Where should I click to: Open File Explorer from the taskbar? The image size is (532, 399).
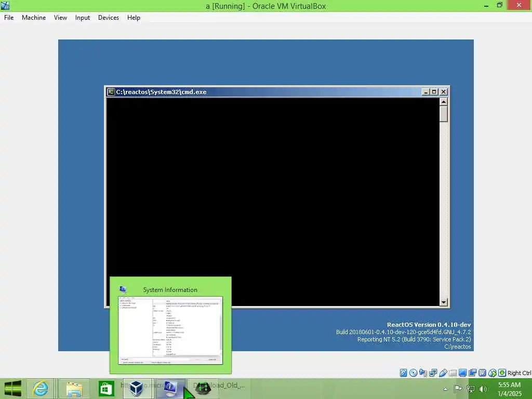coord(74,389)
